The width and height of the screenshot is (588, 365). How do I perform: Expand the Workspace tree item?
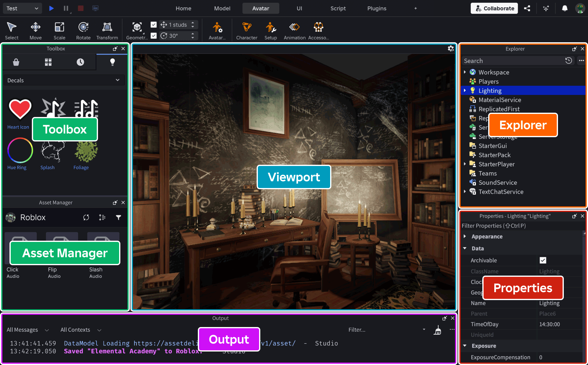coord(465,72)
